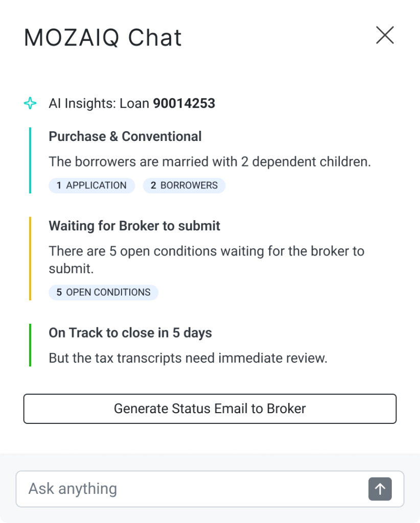The width and height of the screenshot is (420, 523).
Task: Select the Purchase & Conventional heading
Action: click(x=125, y=136)
